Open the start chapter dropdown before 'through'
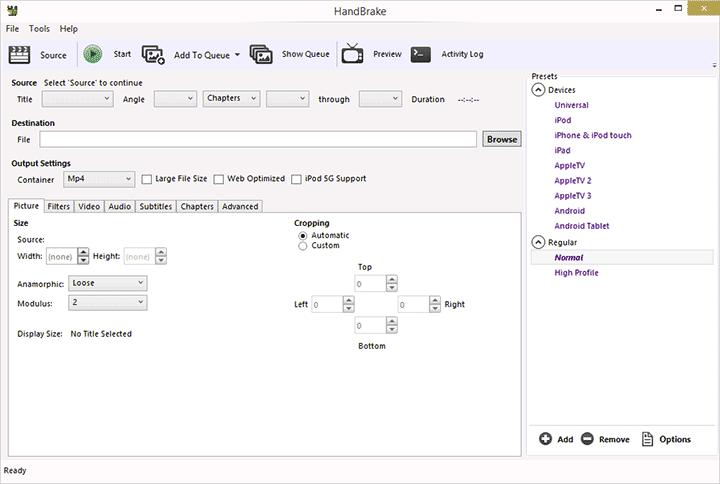 coord(287,99)
